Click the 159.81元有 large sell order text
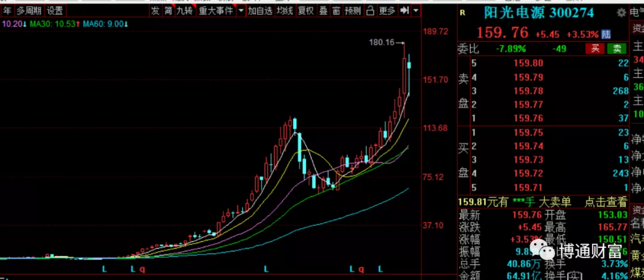Screen dimensions: 644x280 tap(484, 201)
